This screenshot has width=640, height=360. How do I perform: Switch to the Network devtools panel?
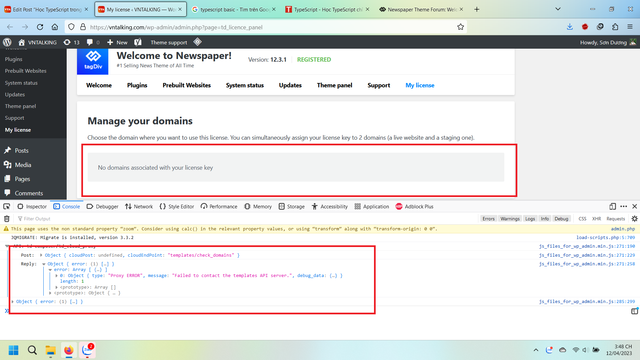(x=139, y=207)
